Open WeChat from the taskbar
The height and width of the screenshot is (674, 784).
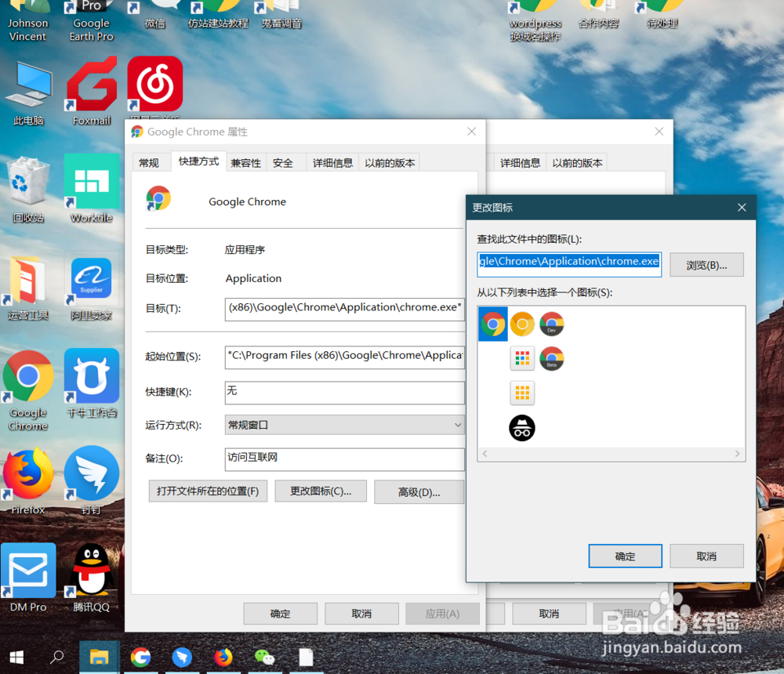coord(264,657)
